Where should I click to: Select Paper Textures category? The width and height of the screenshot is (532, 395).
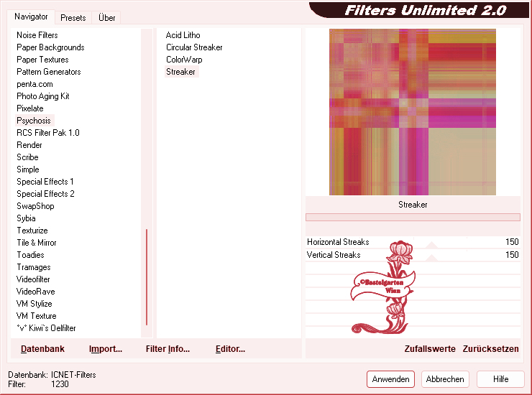pyautogui.click(x=42, y=60)
